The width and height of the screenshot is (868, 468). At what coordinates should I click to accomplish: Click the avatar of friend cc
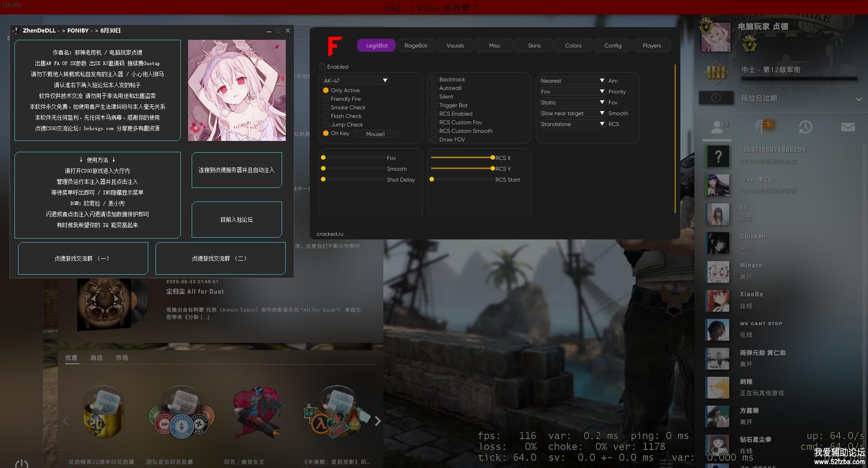coord(718,214)
